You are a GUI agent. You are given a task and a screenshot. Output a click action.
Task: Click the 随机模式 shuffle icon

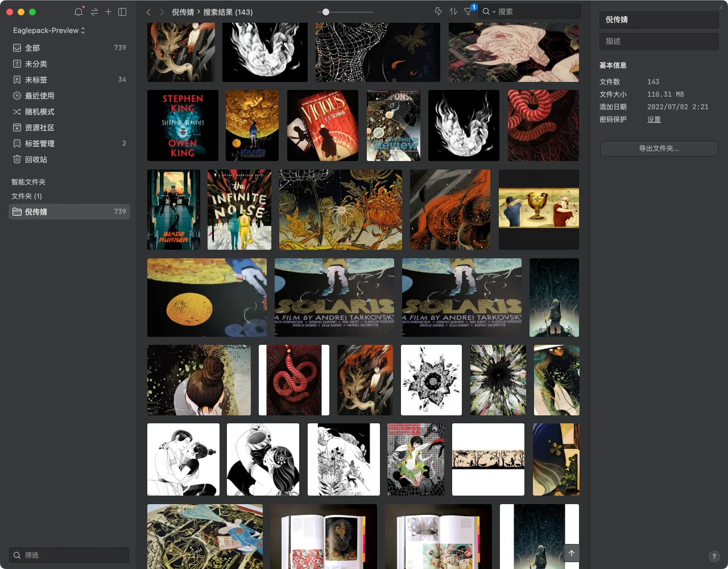point(17,112)
